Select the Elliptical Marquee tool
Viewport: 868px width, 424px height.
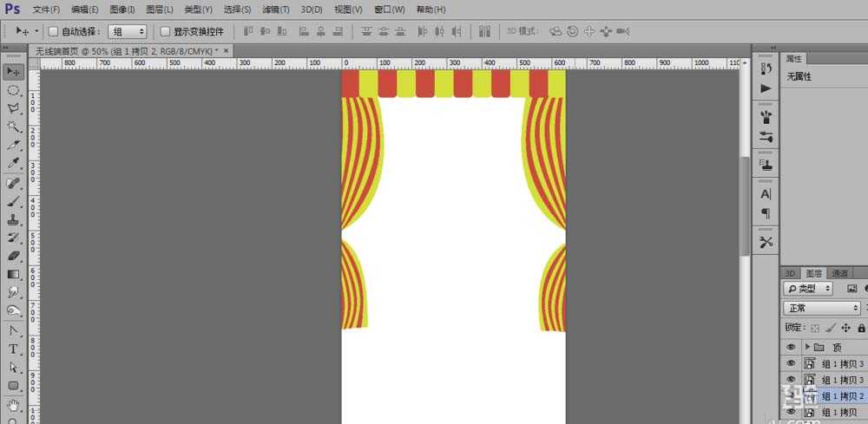point(14,90)
